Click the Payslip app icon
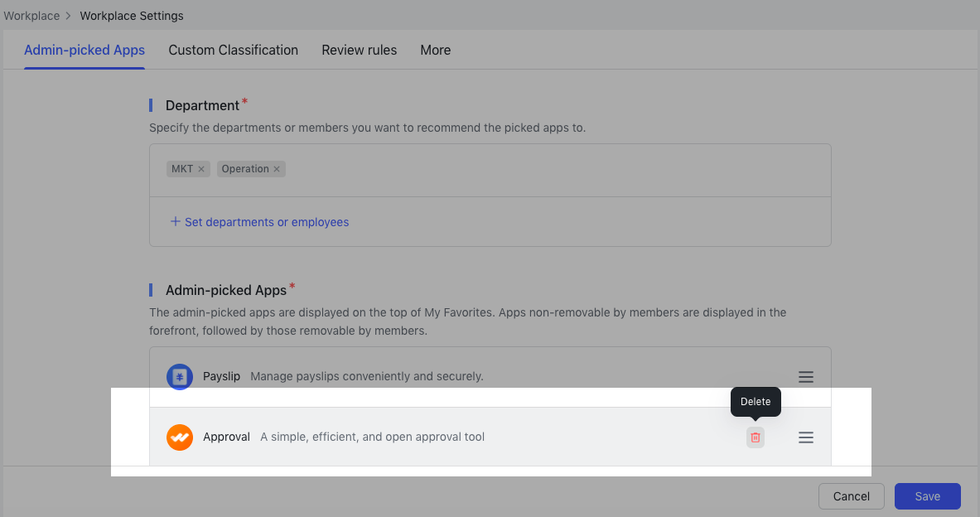Viewport: 980px width, 517px height. coord(180,376)
